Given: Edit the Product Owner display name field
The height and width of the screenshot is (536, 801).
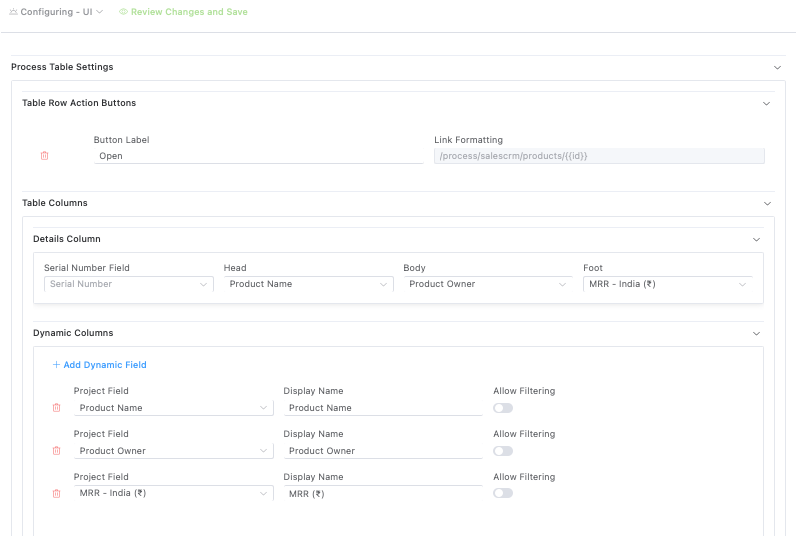Looking at the screenshot, I should point(383,451).
